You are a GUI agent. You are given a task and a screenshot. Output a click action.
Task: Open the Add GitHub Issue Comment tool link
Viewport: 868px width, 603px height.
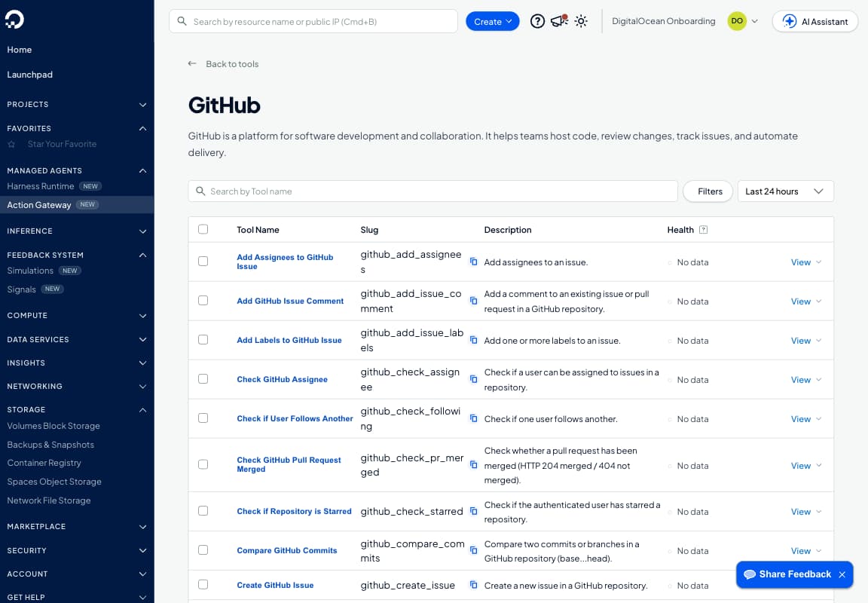click(x=290, y=301)
